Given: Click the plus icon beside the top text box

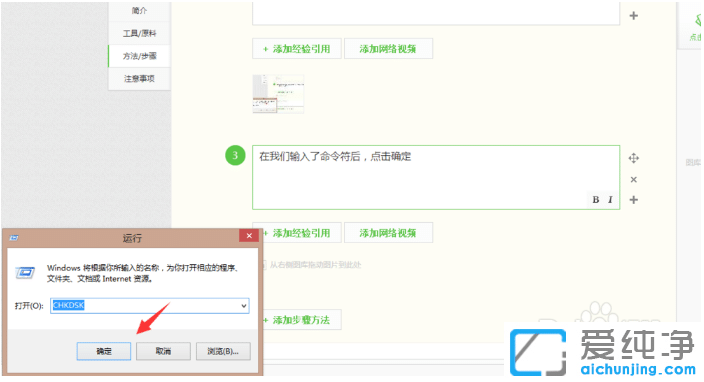Looking at the screenshot, I should [634, 16].
